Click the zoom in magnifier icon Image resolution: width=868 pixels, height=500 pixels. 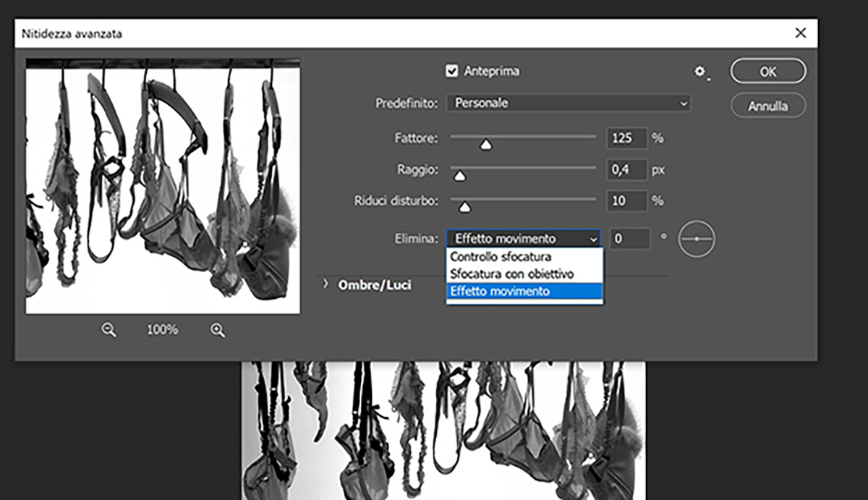click(217, 330)
